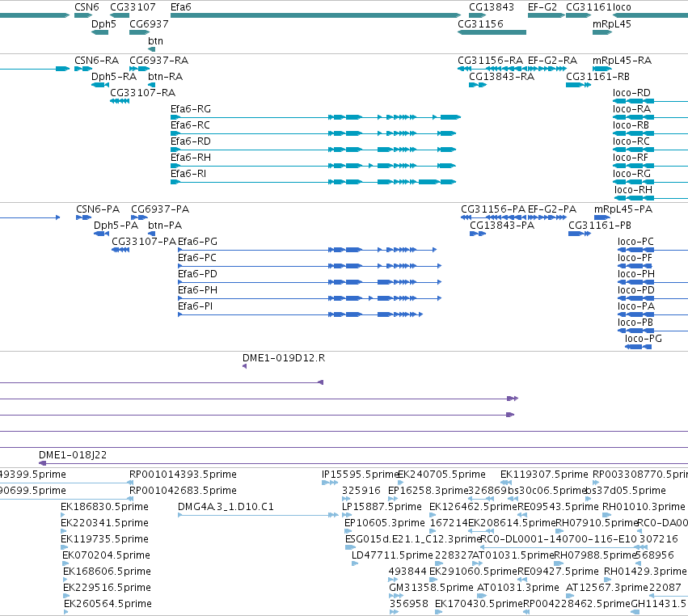Click the CG13843-PA protein label
Image resolution: width=688 pixels, height=616 pixels.
tap(502, 225)
